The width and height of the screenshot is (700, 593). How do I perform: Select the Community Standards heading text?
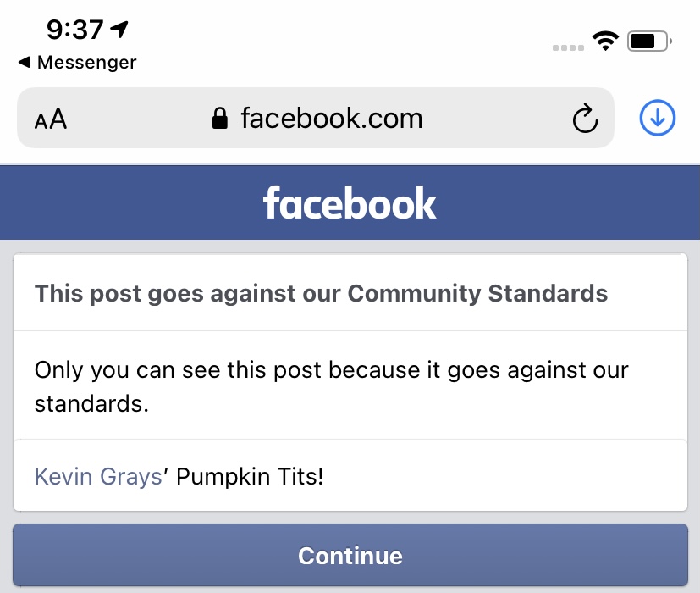[x=321, y=293]
